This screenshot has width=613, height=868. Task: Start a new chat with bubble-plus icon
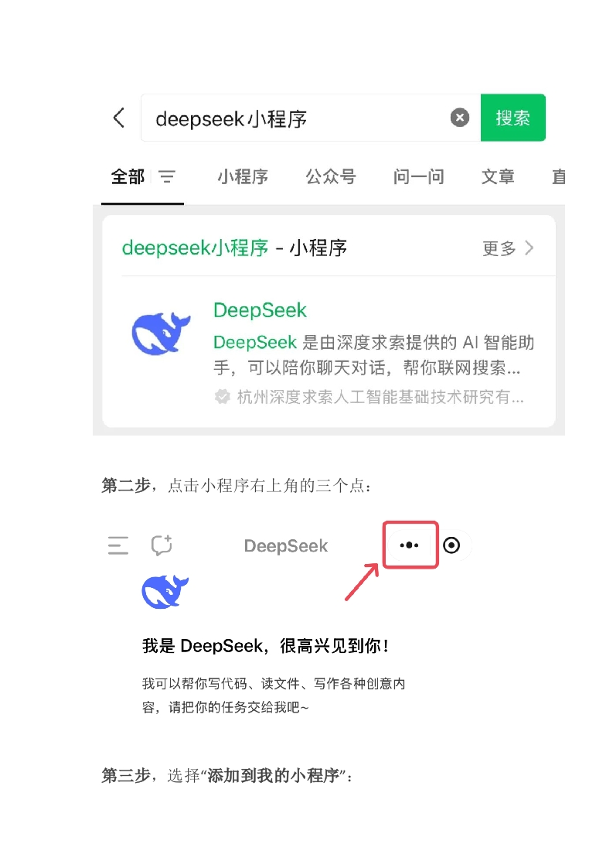(x=162, y=545)
